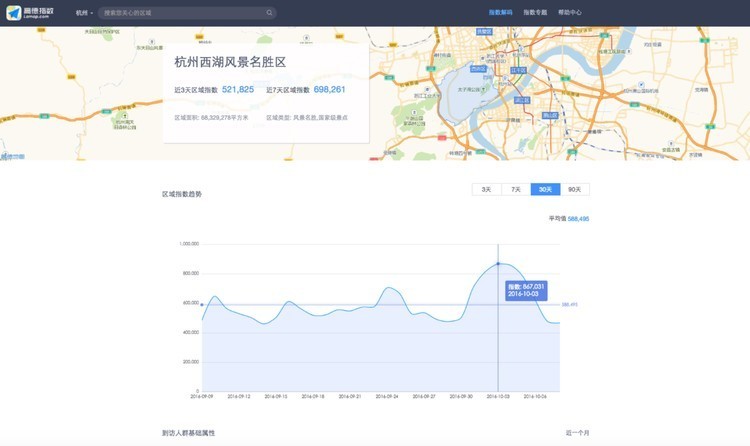Click the 2016-09-24 axis label
This screenshot has width=750, height=446.
point(387,397)
